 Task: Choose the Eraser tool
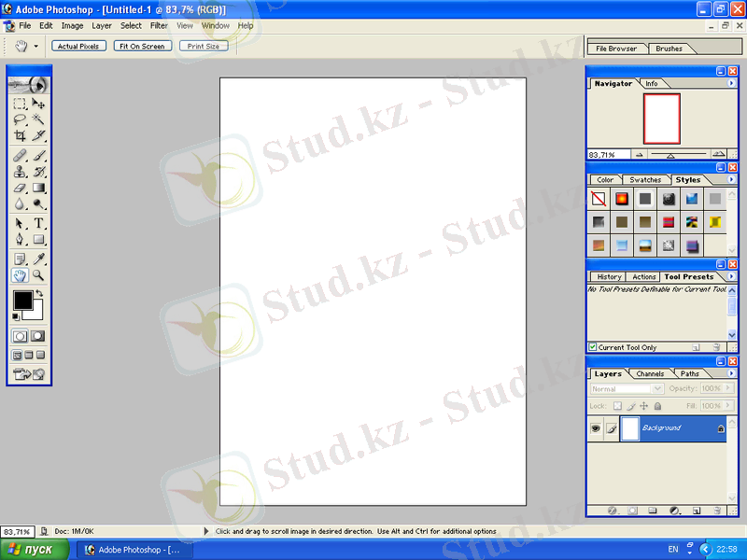[20, 188]
